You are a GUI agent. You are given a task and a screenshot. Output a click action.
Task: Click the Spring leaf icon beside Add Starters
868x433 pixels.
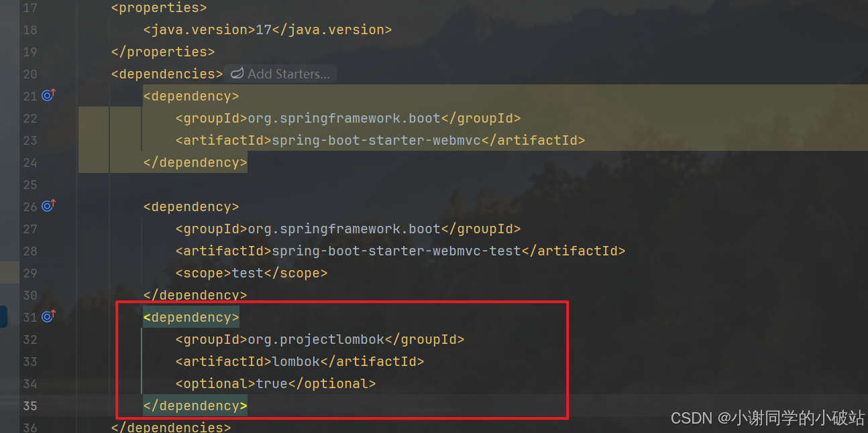click(x=237, y=74)
